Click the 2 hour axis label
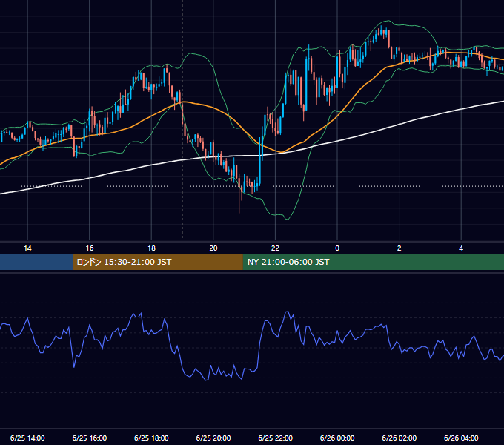504x445 pixels. point(399,248)
